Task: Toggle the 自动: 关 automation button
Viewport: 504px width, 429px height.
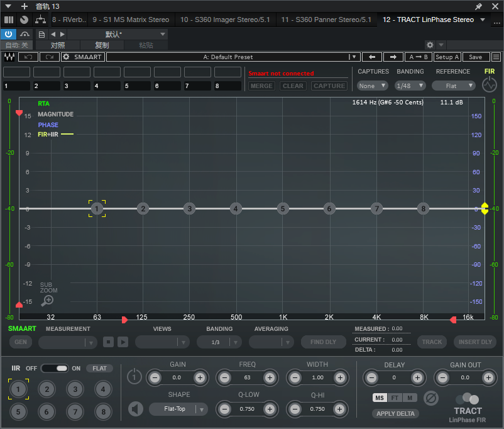Action: 18,45
